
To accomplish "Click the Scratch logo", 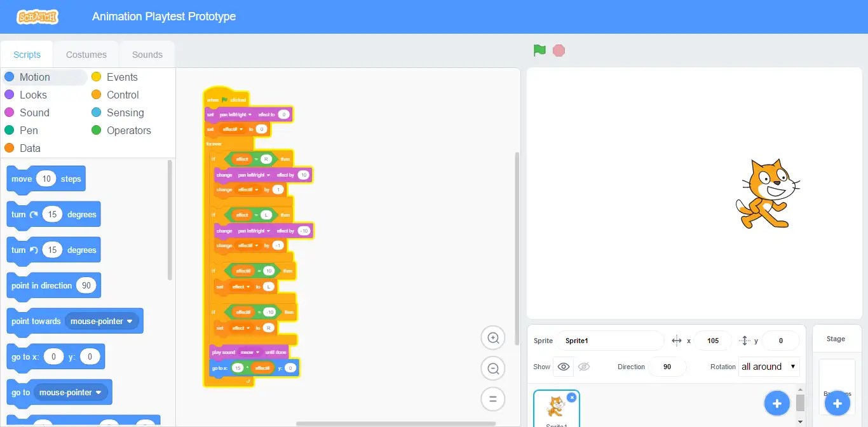I will coord(38,17).
